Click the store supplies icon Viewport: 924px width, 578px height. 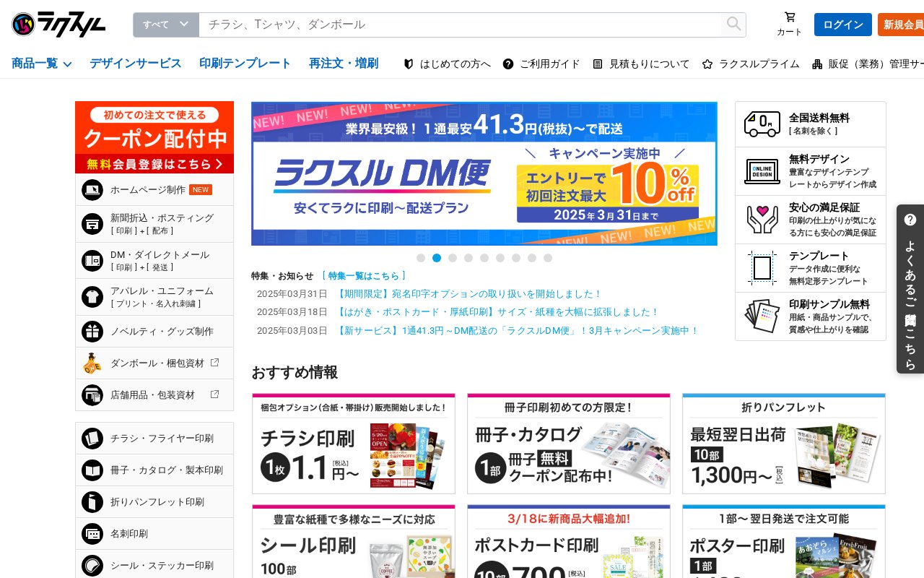(92, 395)
